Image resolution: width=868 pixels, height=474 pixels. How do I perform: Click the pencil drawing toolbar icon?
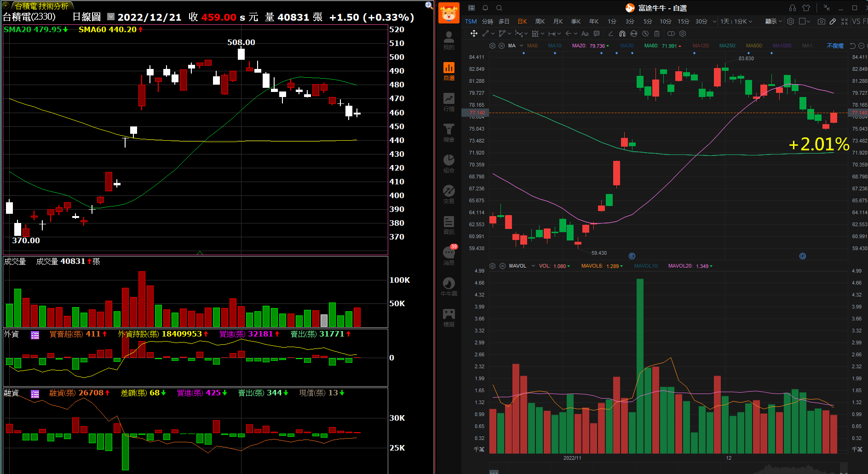pos(833,21)
